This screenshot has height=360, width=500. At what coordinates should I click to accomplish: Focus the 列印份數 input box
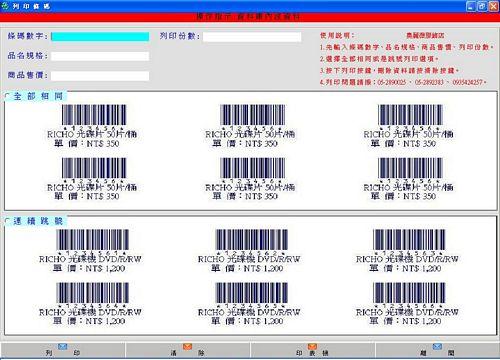[x=252, y=36]
